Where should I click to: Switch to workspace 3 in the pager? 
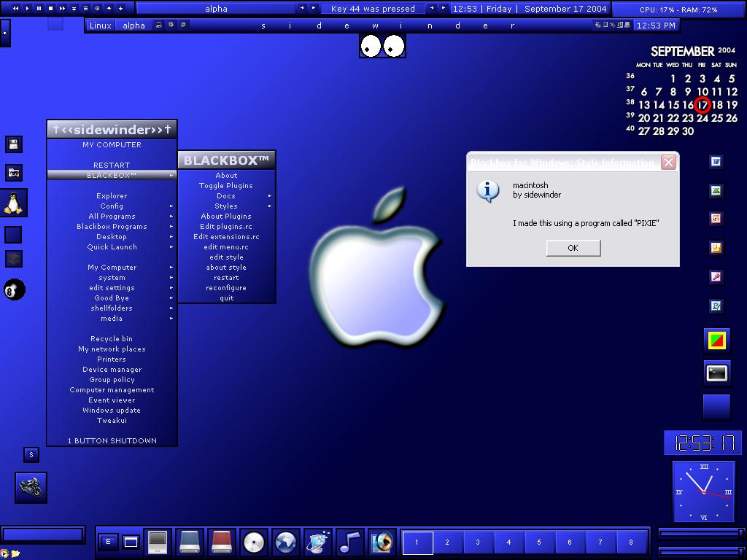(x=478, y=542)
